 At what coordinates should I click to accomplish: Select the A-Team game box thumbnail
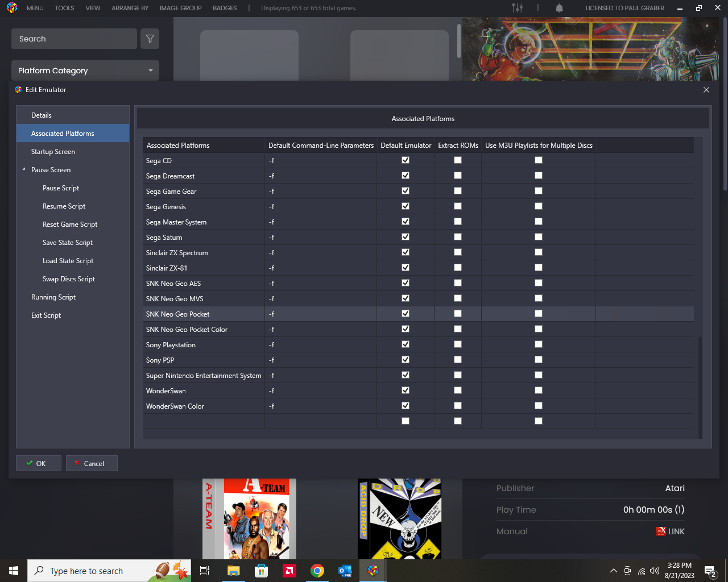250,519
